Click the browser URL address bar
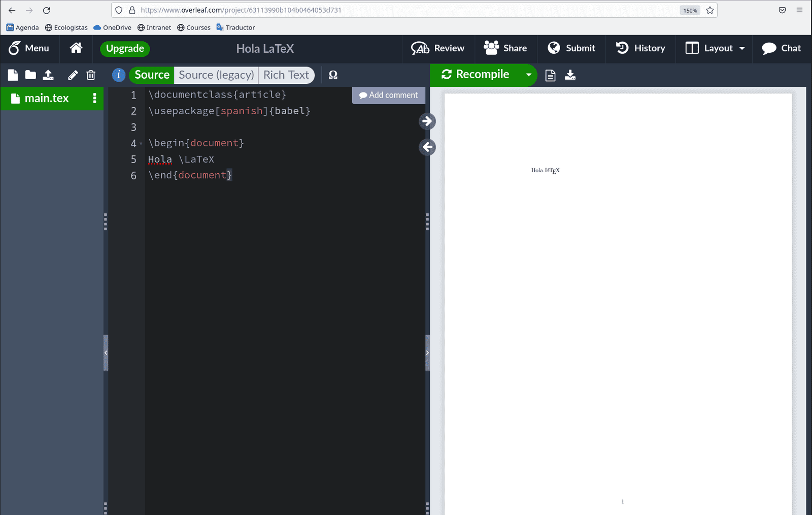 click(x=406, y=10)
